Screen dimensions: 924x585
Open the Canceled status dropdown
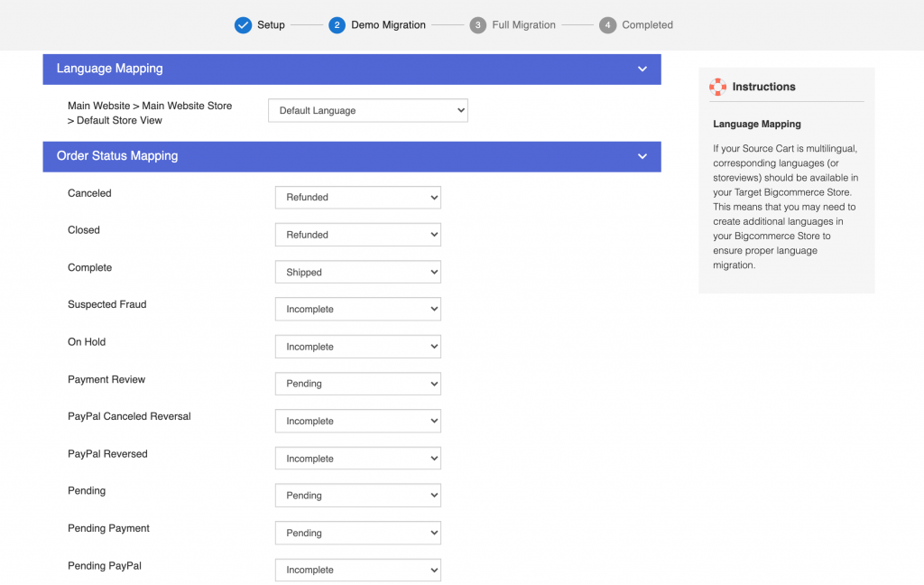point(357,197)
